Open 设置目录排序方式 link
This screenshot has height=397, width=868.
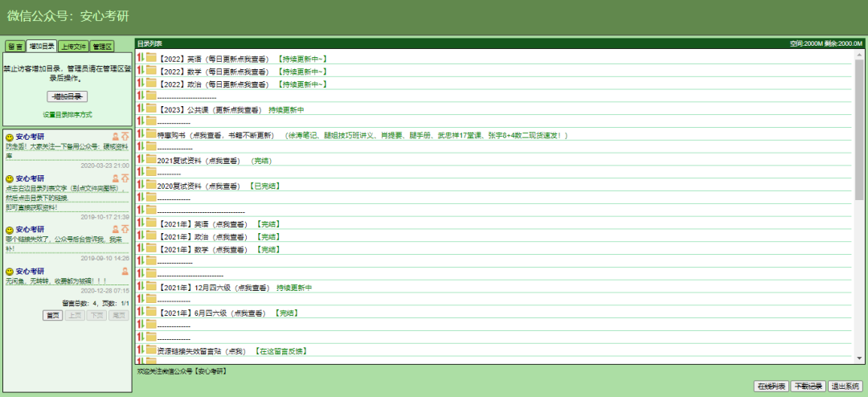point(68,115)
